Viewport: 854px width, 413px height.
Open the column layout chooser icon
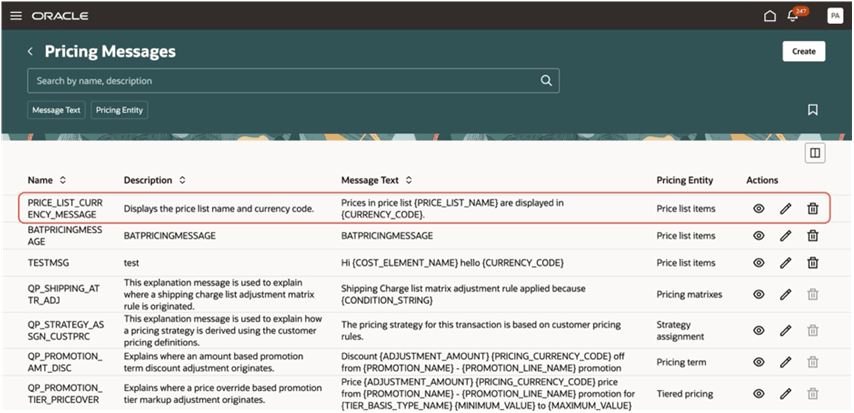815,153
